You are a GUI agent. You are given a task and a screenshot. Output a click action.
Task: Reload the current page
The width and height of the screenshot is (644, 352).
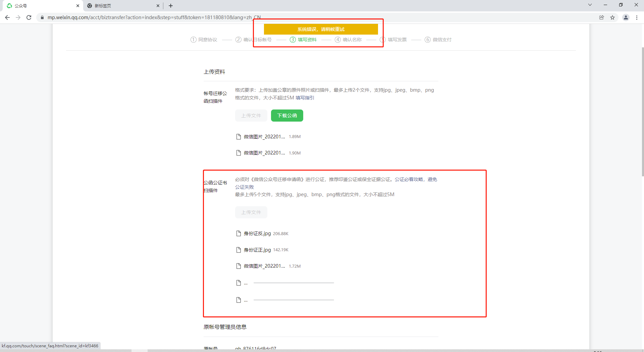click(29, 17)
